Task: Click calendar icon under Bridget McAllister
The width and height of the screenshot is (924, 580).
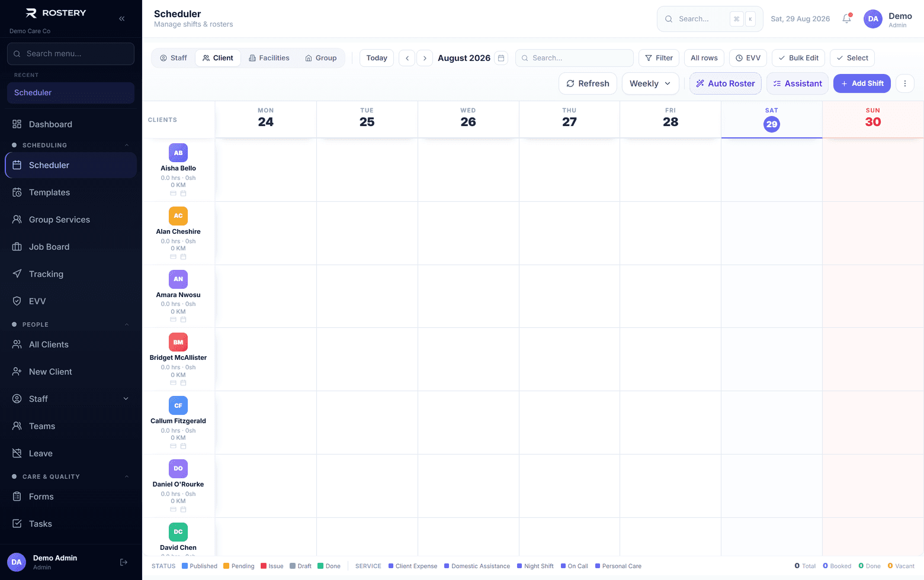Action: (x=183, y=383)
